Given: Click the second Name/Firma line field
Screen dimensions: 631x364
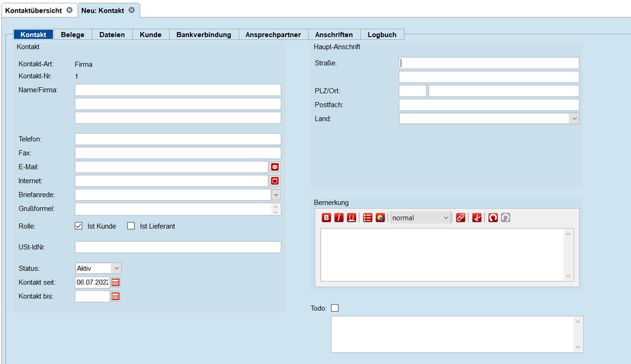Looking at the screenshot, I should tap(178, 104).
